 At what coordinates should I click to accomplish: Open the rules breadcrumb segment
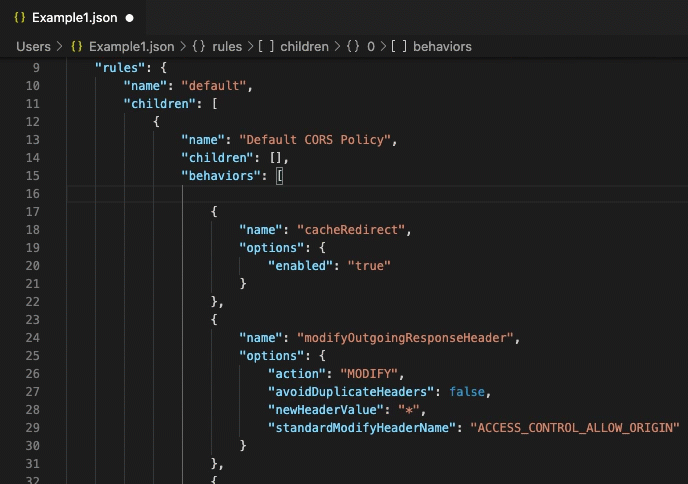227,47
